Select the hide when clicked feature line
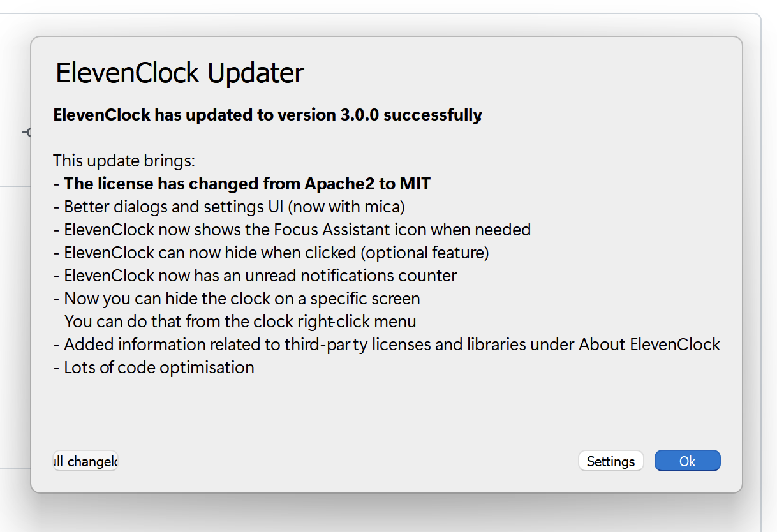 pyautogui.click(x=276, y=252)
